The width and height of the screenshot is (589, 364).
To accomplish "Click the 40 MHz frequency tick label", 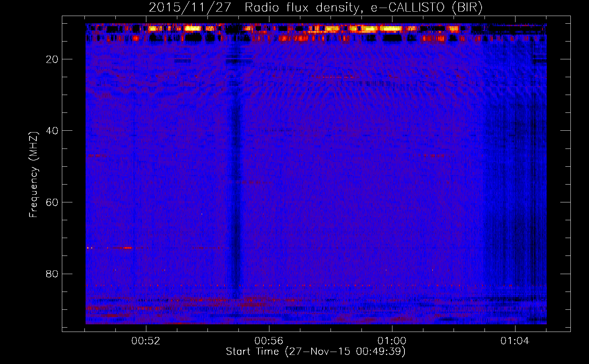I will point(52,131).
